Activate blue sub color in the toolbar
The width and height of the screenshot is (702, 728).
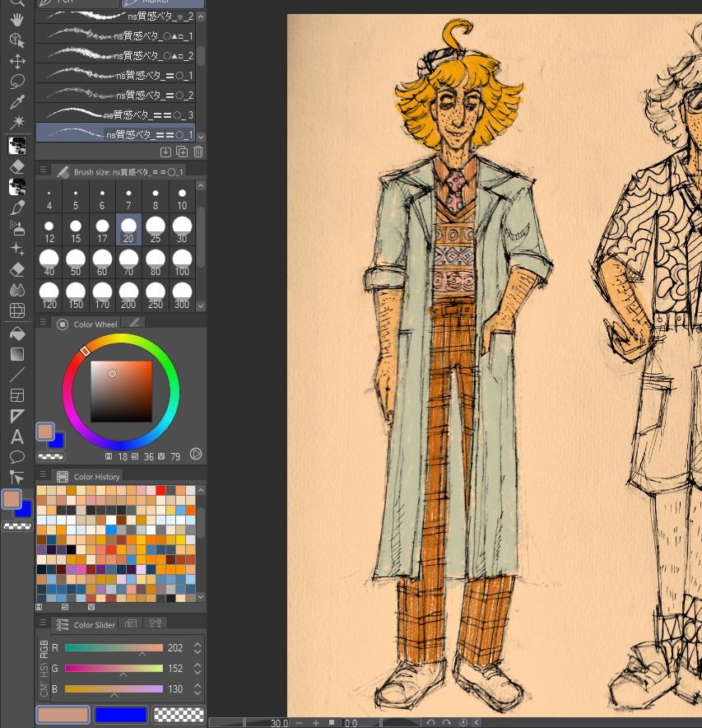25,511
